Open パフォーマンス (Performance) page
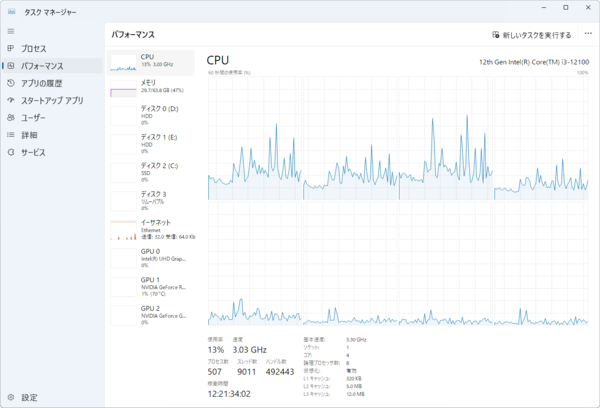The width and height of the screenshot is (600, 408). 52,66
